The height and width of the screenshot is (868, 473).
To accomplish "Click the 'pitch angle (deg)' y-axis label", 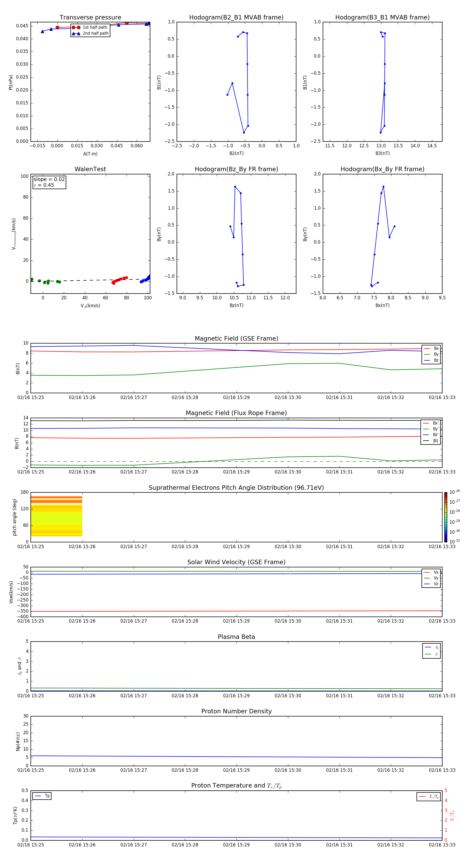I will point(14,517).
